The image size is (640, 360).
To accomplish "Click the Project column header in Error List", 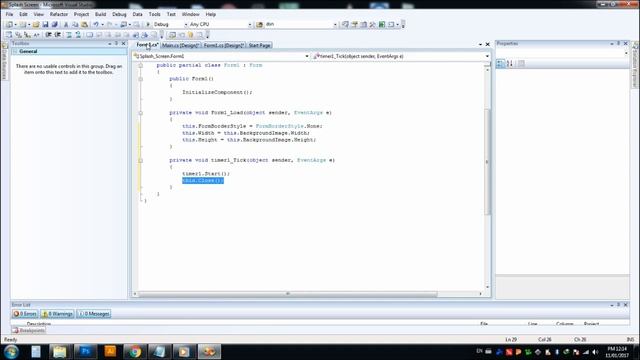I will coord(591,324).
